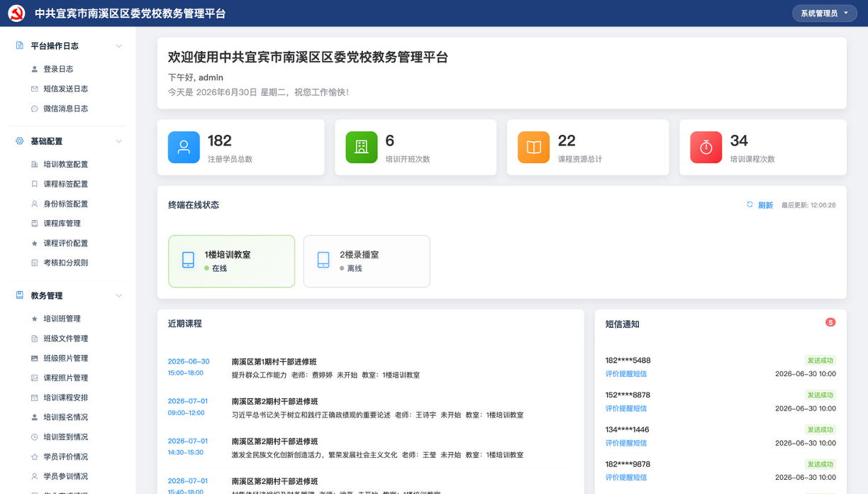Screen dimensions: 868x494
Task: Click the 近期课程 panel heading
Action: (185, 324)
